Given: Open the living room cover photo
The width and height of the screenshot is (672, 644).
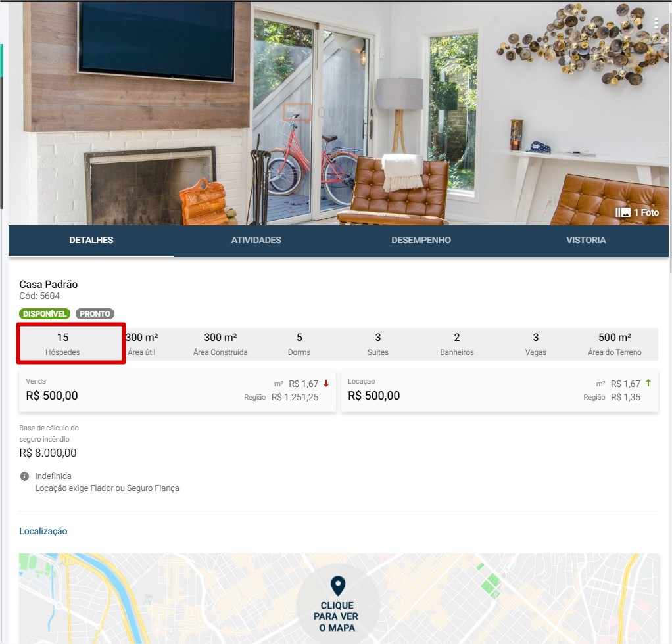Looking at the screenshot, I should pyautogui.click(x=339, y=114).
